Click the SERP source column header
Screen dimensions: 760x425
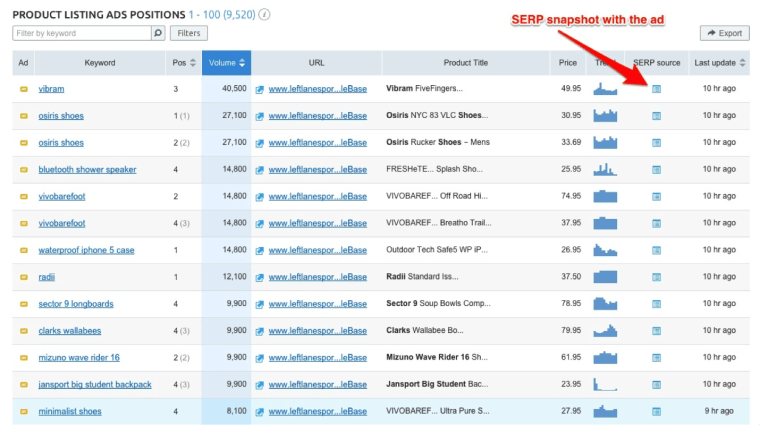pos(656,63)
